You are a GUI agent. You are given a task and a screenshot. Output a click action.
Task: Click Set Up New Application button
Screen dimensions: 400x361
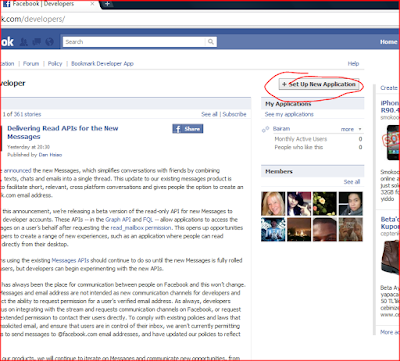tap(319, 84)
